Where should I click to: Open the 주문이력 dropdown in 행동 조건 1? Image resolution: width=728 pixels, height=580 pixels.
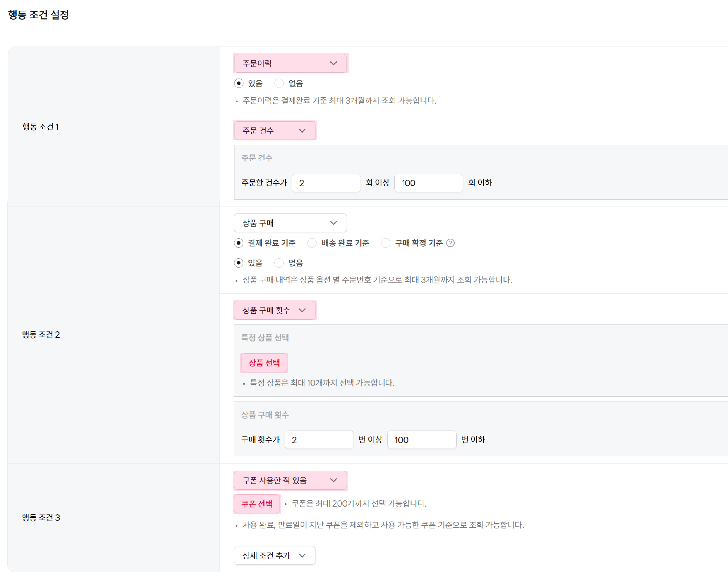[290, 63]
